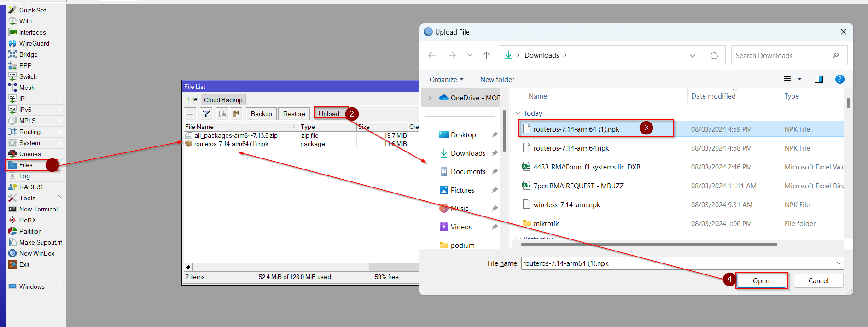The height and width of the screenshot is (327, 868).
Task: Open the Switch menu
Action: tap(28, 76)
